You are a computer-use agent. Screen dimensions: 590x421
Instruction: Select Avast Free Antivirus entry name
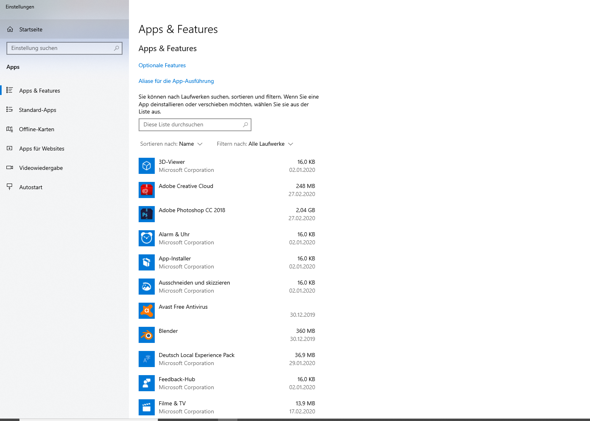[183, 307]
